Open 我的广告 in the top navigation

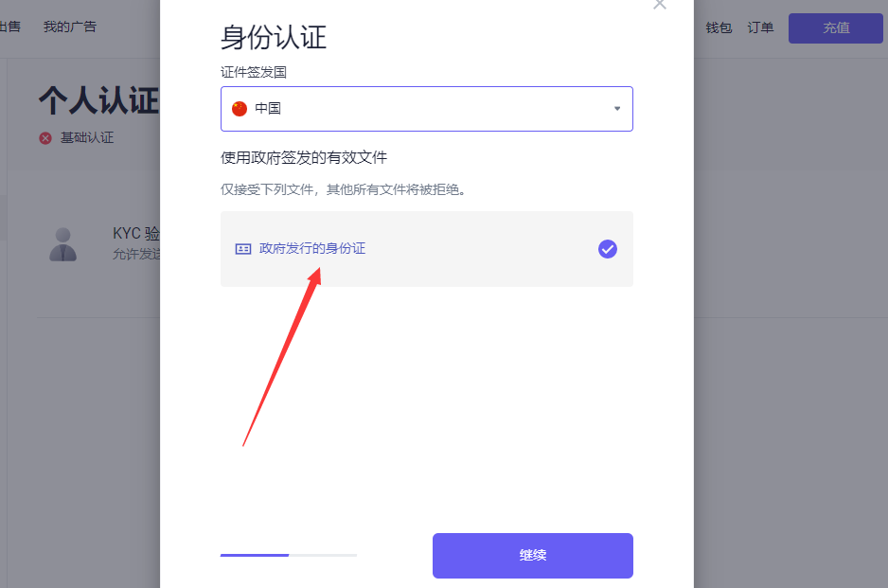(x=70, y=27)
